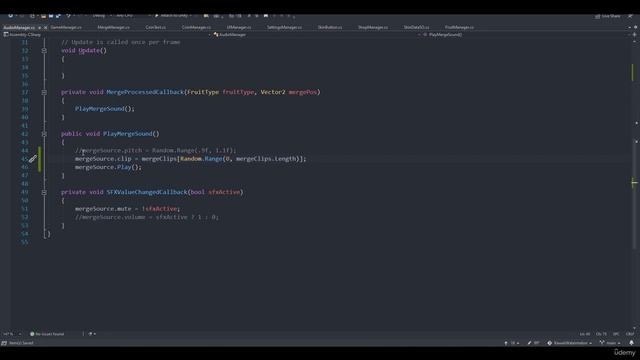Close the AudioManager.cs tab
This screenshot has height=360, width=640.
click(x=46, y=28)
